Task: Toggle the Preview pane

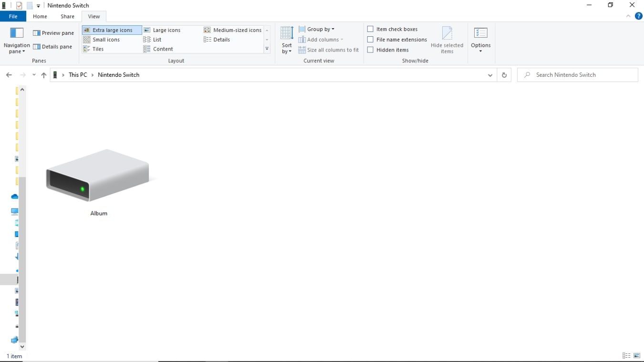Action: (53, 33)
